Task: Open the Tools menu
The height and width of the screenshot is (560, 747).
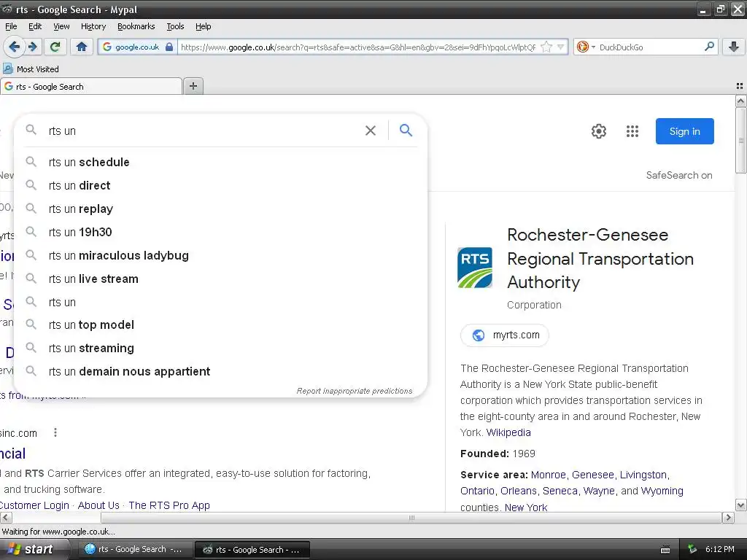Action: pos(175,26)
